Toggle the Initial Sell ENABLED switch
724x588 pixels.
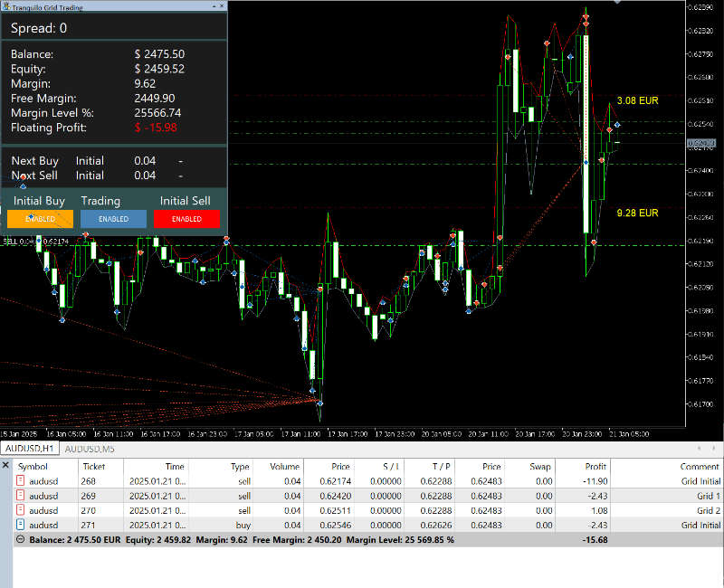(186, 218)
